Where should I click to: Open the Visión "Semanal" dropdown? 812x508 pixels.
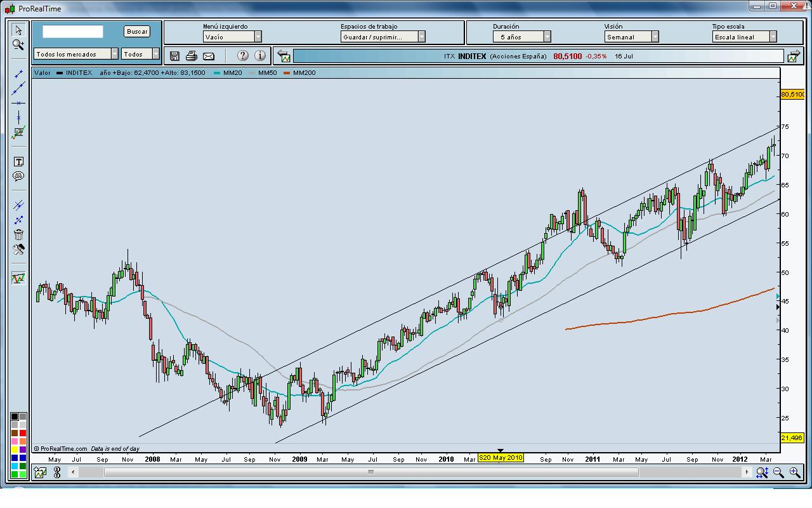pyautogui.click(x=632, y=37)
